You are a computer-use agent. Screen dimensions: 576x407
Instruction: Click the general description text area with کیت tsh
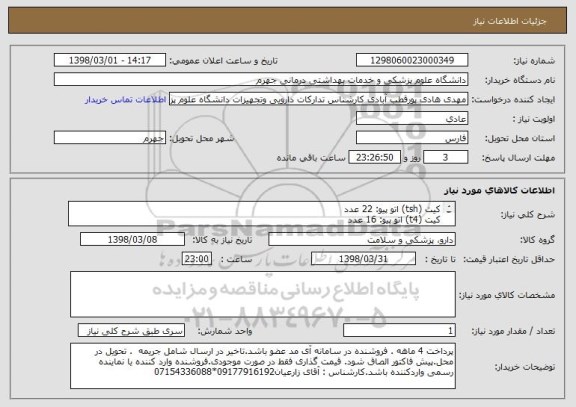[262, 214]
